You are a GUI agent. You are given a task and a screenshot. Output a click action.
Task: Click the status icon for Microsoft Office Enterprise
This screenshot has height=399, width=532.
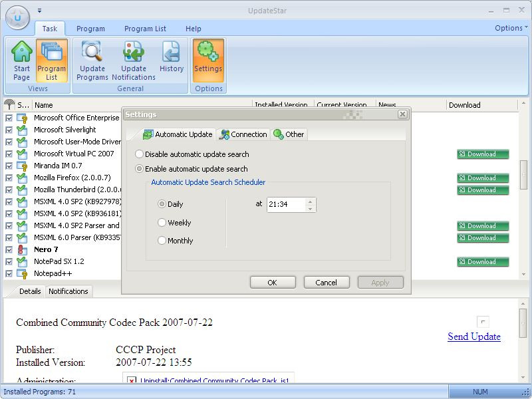22,118
